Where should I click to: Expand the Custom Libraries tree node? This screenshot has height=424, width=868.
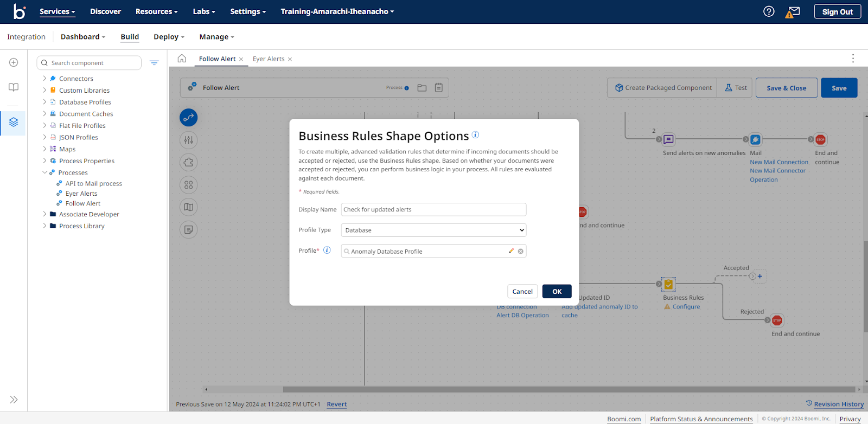point(44,90)
